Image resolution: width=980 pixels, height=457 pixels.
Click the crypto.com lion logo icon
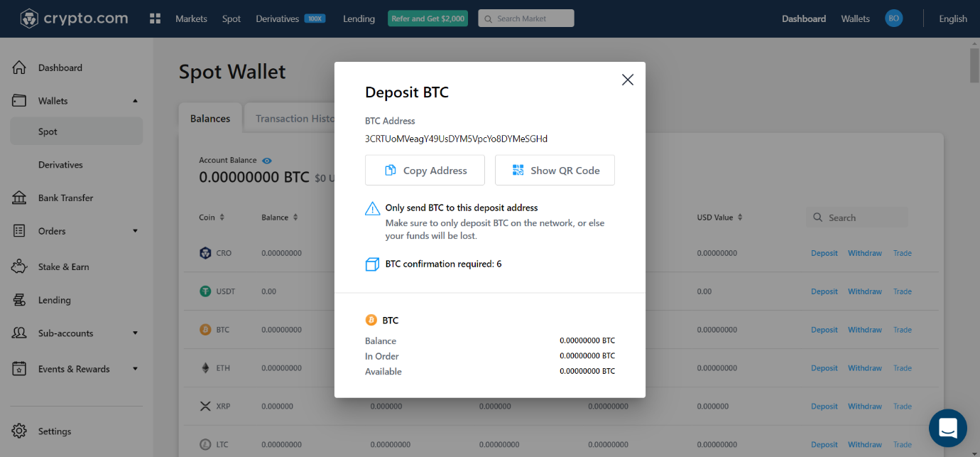(29, 18)
